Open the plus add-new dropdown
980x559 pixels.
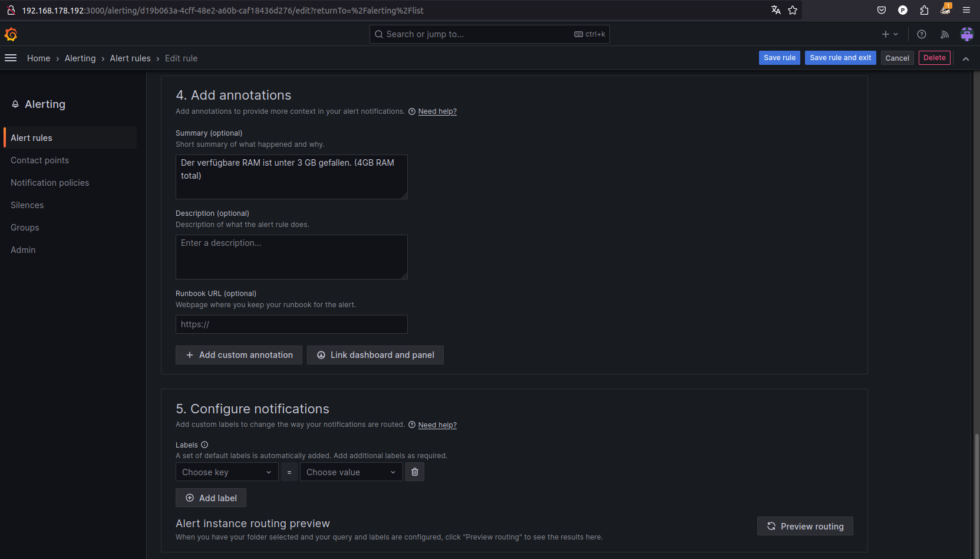[x=890, y=34]
